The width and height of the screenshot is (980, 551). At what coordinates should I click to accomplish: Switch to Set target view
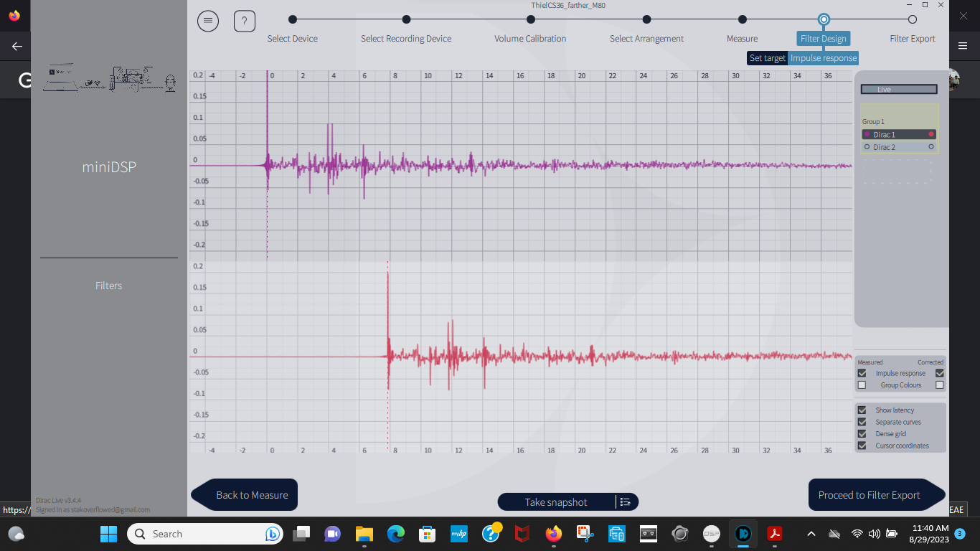point(768,58)
